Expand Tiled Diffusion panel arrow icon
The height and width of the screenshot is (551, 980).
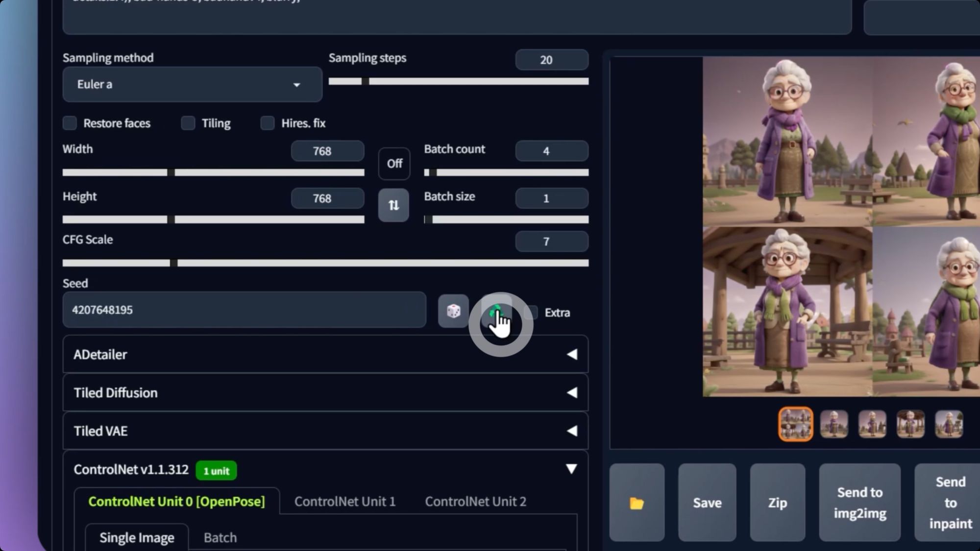[x=571, y=392]
